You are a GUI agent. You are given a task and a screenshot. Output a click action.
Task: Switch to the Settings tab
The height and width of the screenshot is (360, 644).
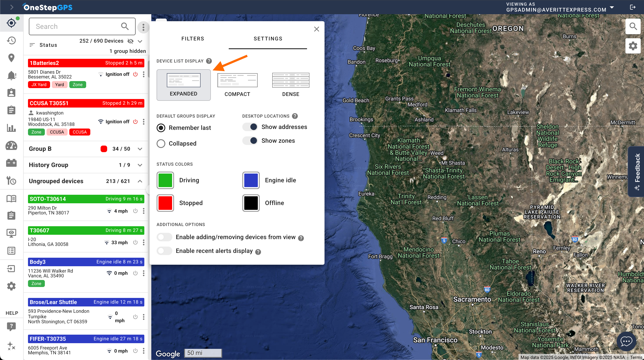(268, 39)
